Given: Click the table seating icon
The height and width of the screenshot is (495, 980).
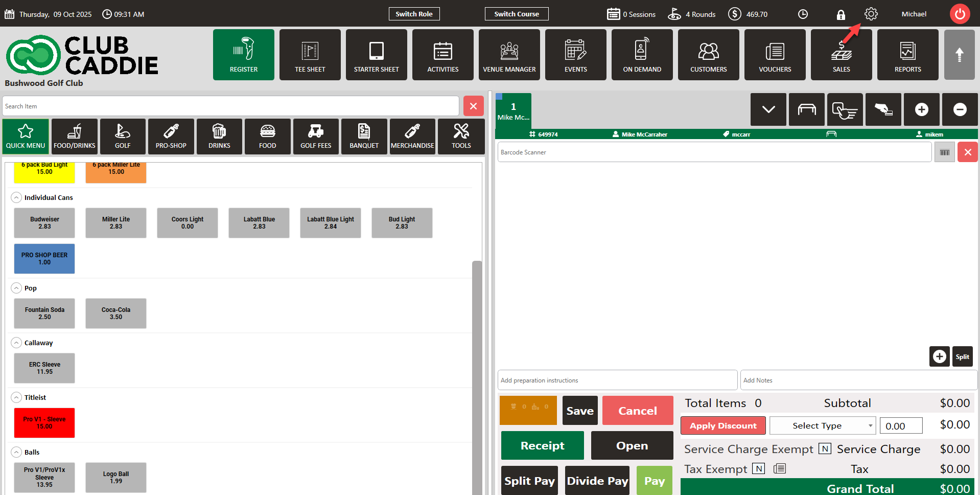Looking at the screenshot, I should (806, 109).
